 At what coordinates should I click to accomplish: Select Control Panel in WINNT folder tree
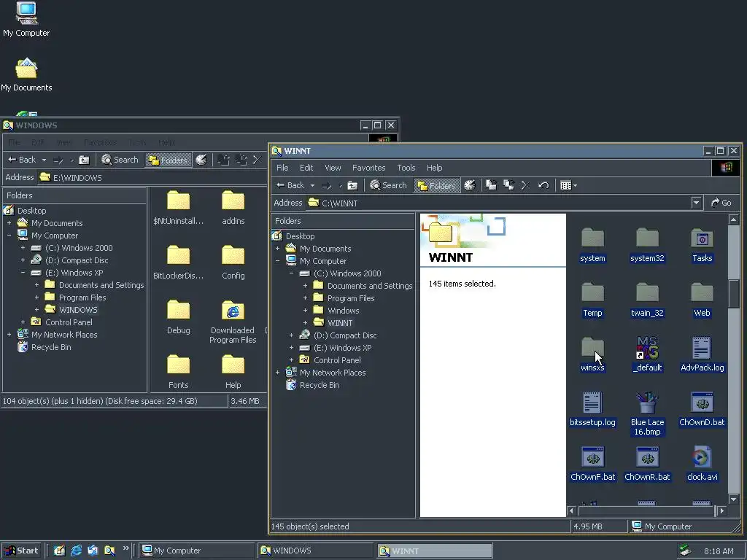pyautogui.click(x=337, y=360)
